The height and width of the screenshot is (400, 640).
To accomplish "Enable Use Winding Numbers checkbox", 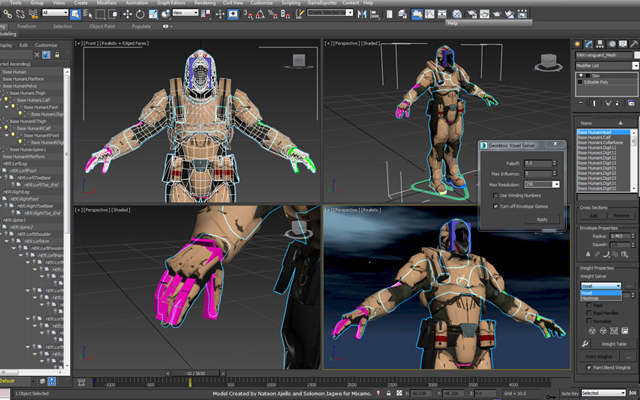I will (495, 196).
